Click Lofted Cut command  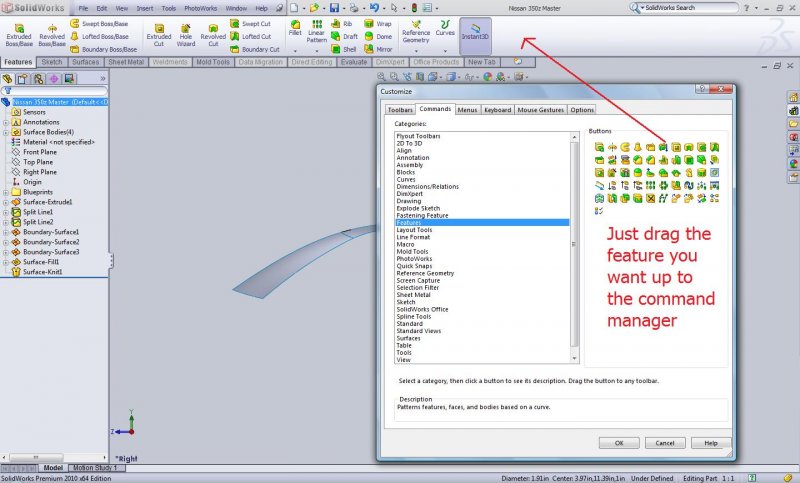(x=251, y=36)
